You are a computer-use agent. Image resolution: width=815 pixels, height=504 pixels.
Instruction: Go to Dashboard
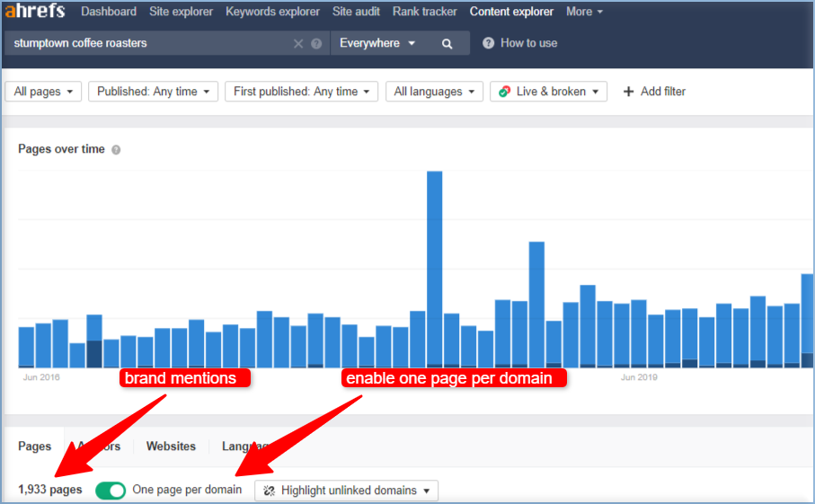coord(109,12)
